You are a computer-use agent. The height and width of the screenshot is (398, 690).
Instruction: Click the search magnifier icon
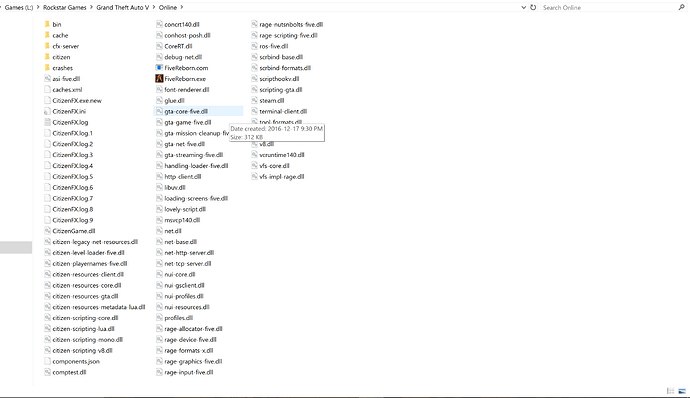681,7
